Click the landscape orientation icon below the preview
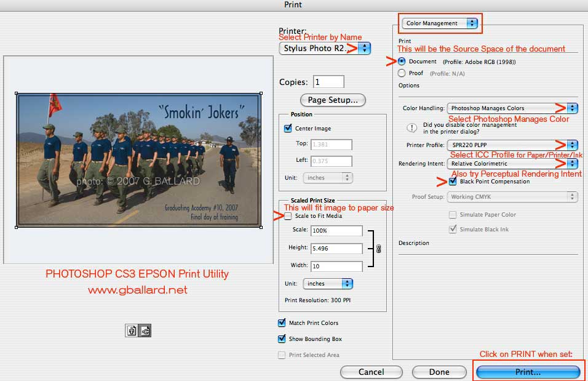 click(x=145, y=331)
